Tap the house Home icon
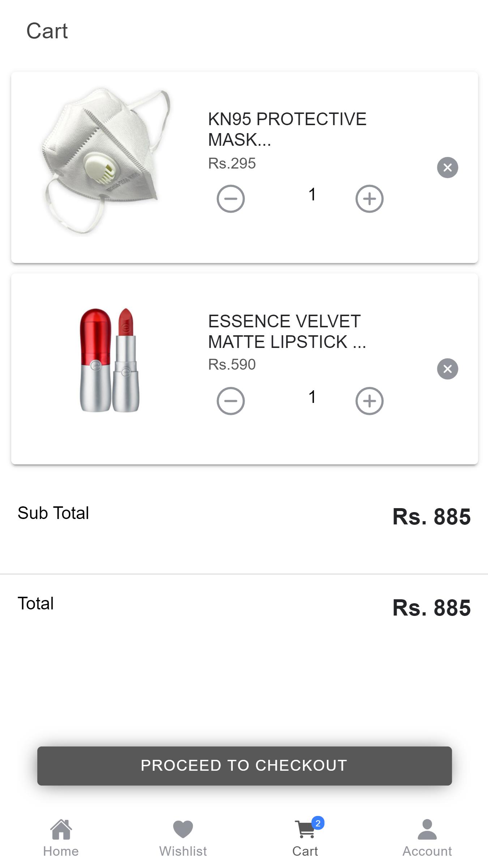Viewport: 488px width, 868px height. [x=61, y=829]
